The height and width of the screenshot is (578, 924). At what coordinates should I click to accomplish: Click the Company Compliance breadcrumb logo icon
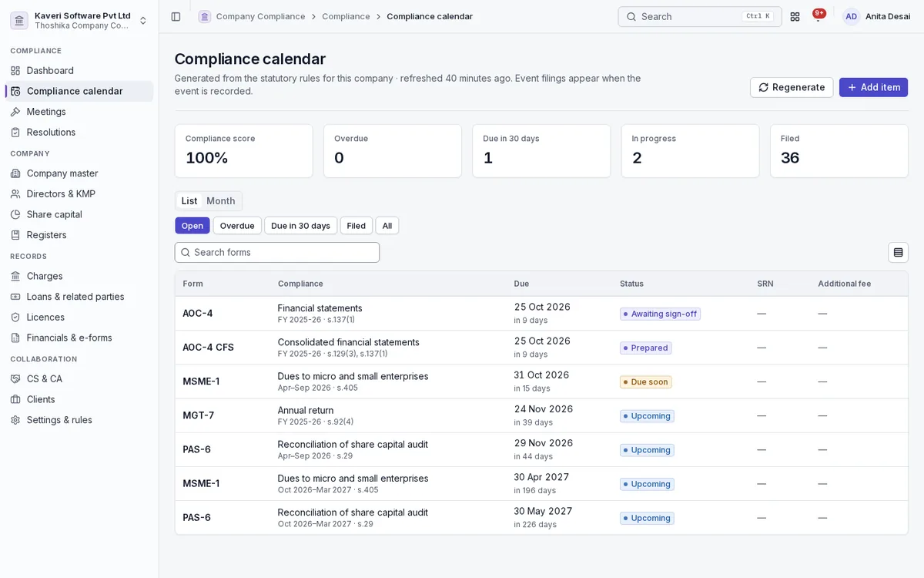coord(204,16)
